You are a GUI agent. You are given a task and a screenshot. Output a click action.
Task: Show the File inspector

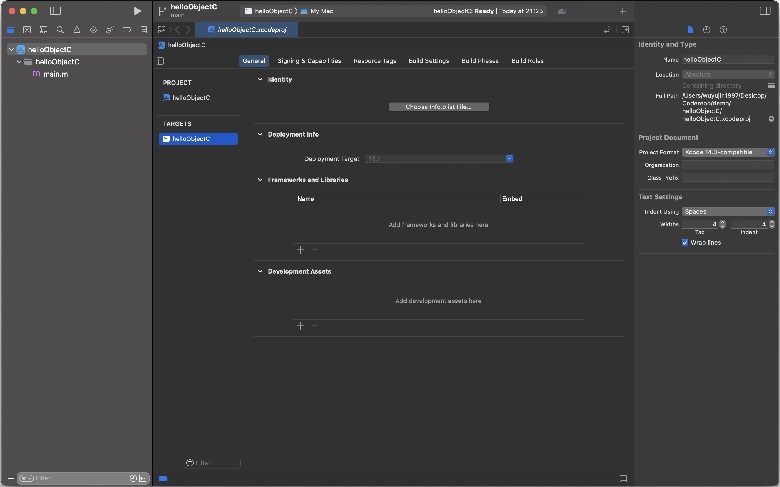[x=690, y=30]
